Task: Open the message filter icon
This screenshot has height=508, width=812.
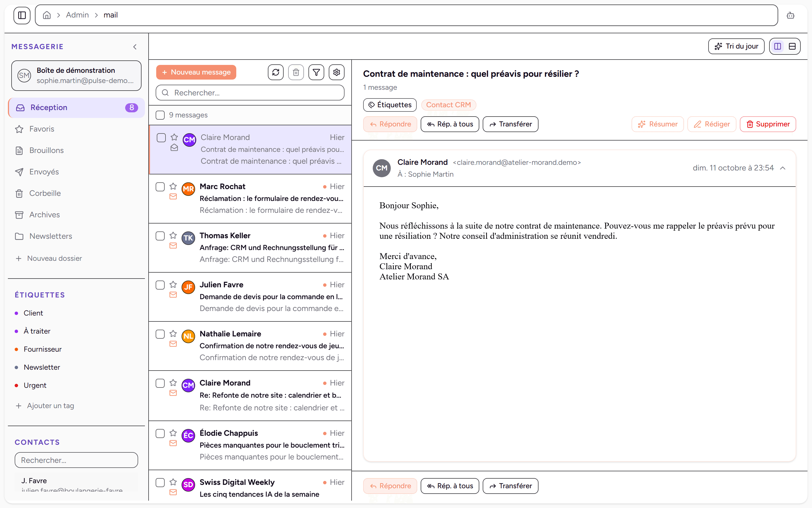Action: [x=316, y=72]
